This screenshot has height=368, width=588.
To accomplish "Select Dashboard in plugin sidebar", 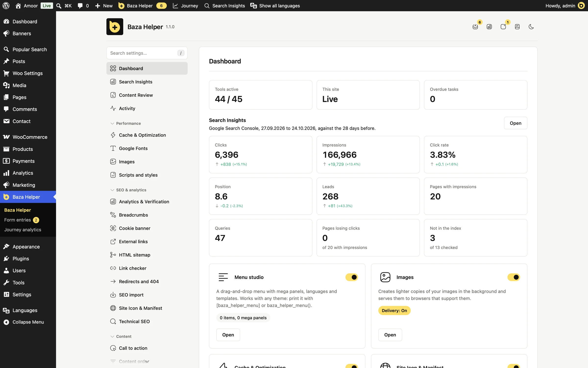I will coord(147,68).
